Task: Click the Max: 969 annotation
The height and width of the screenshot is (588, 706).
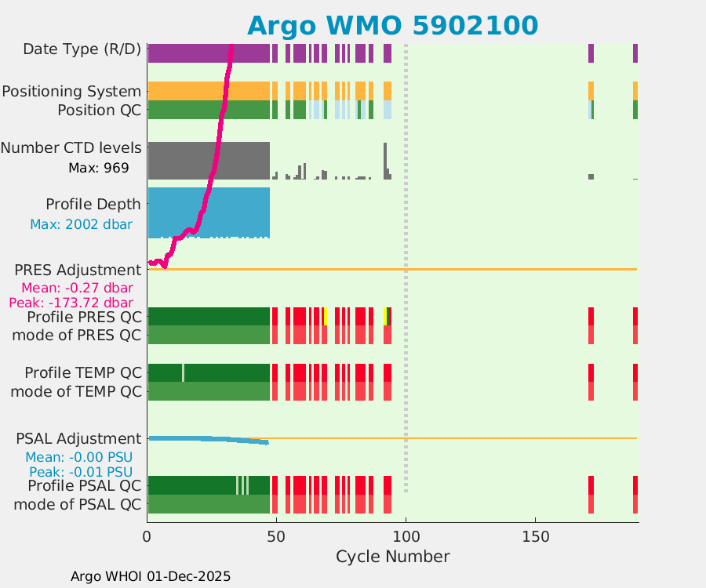Action: coord(98,167)
